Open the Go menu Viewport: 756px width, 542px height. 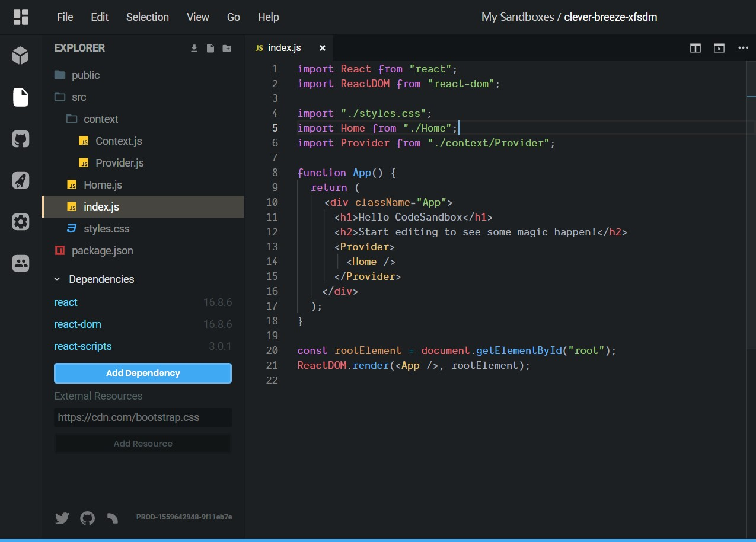[x=234, y=17]
